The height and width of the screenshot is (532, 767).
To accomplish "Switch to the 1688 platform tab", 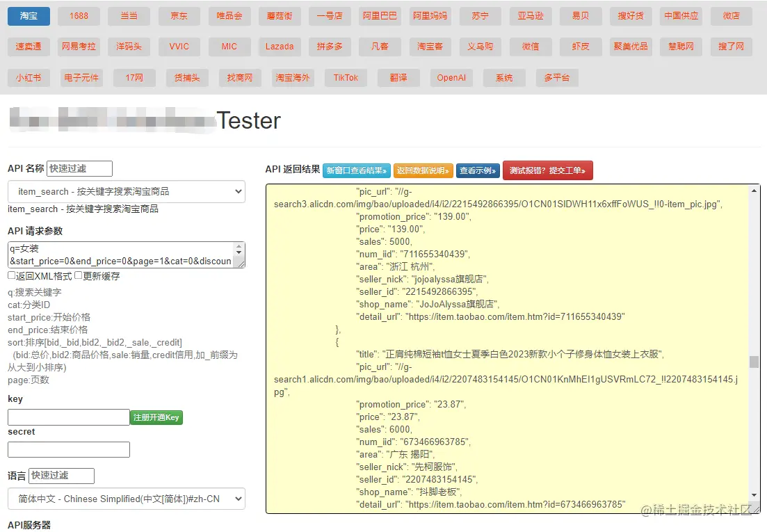I will click(x=79, y=16).
